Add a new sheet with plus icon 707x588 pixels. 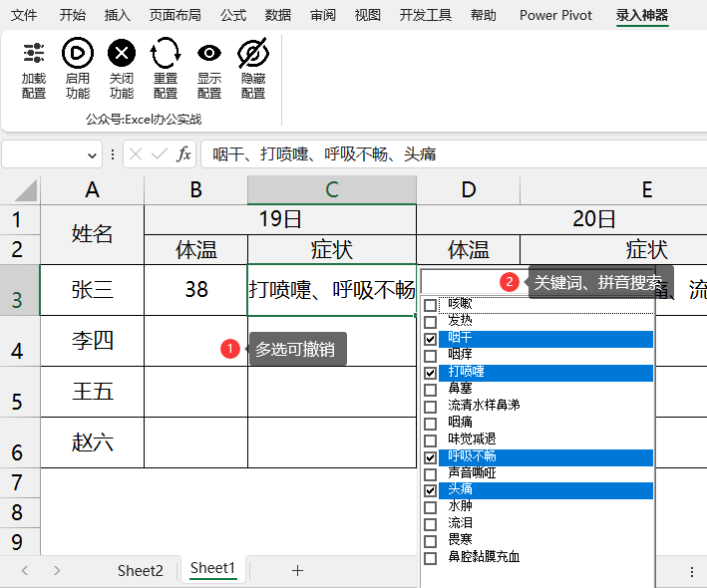point(297,571)
